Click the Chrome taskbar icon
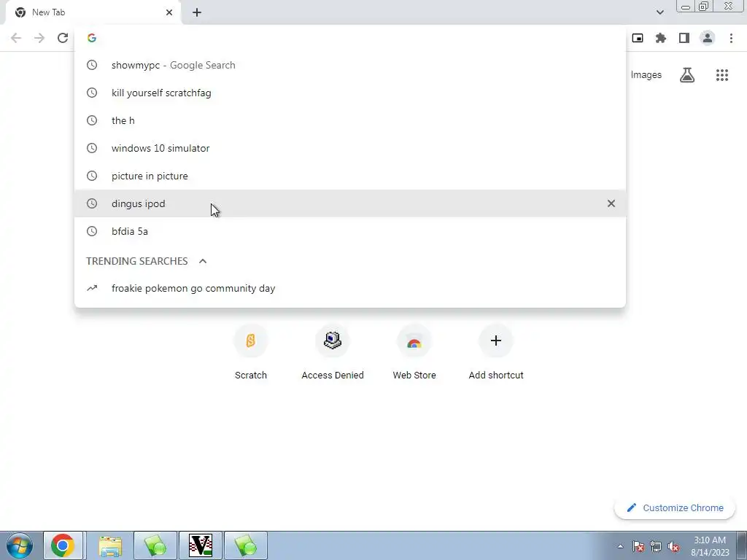Screen dimensions: 747x560 (x=63, y=545)
